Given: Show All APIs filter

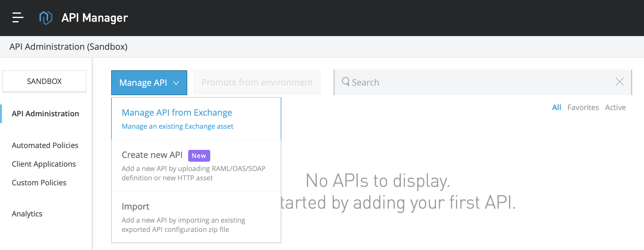Looking at the screenshot, I should click(556, 108).
